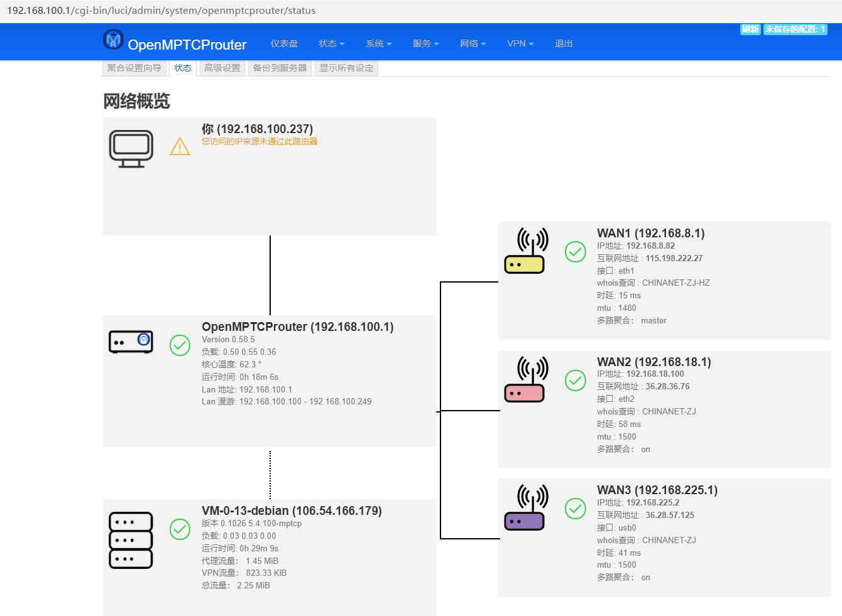Click the warning text 您访问的IP来源未通过此路由器
Viewport: 842px width, 616px height.
(x=260, y=141)
